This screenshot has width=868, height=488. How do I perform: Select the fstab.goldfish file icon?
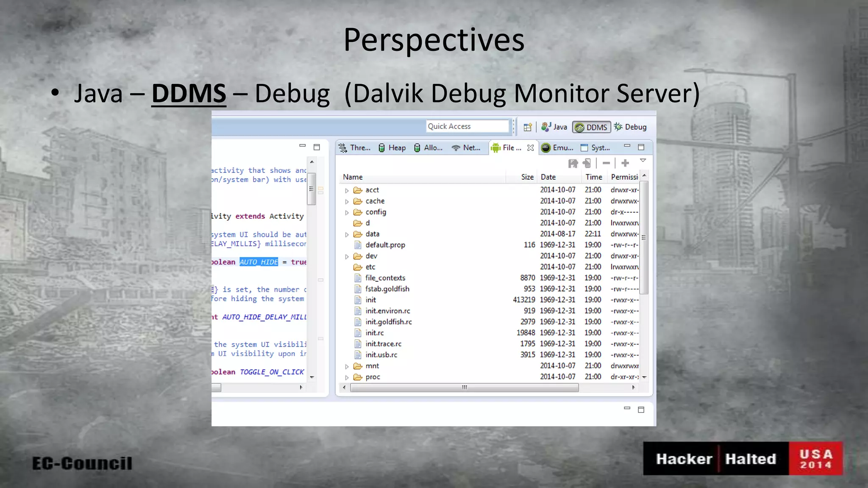pyautogui.click(x=358, y=289)
